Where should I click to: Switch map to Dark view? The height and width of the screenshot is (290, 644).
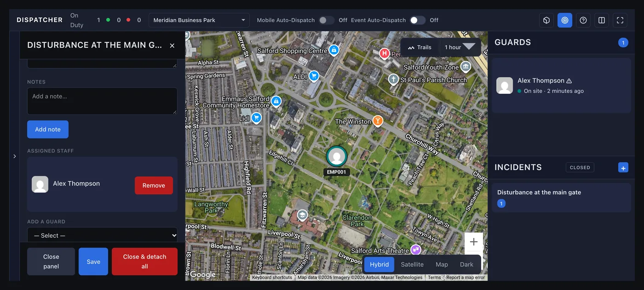(x=466, y=265)
